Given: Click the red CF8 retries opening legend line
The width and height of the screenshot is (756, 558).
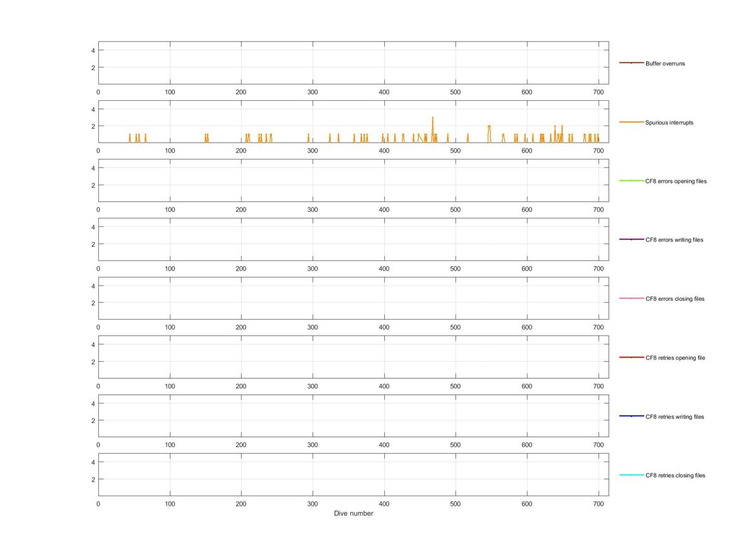Looking at the screenshot, I should click(631, 357).
